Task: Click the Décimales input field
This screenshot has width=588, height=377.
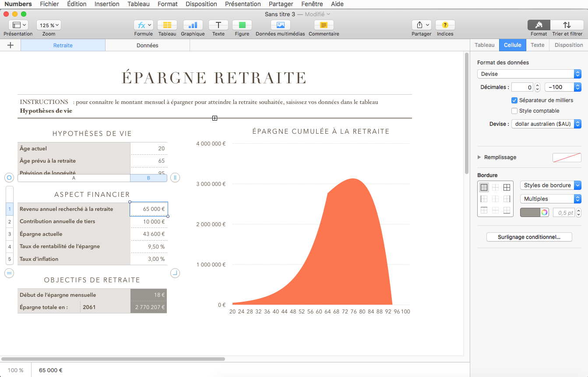Action: (x=522, y=87)
